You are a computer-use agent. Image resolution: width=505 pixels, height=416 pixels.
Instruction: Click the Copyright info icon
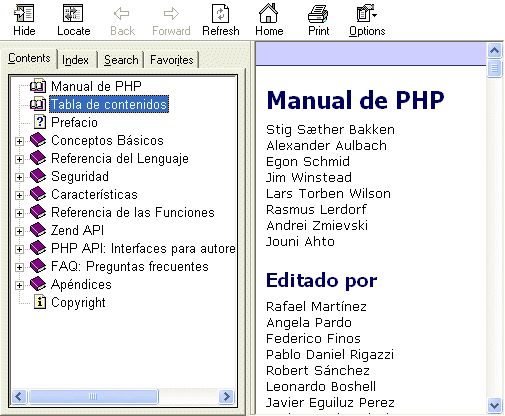[40, 302]
